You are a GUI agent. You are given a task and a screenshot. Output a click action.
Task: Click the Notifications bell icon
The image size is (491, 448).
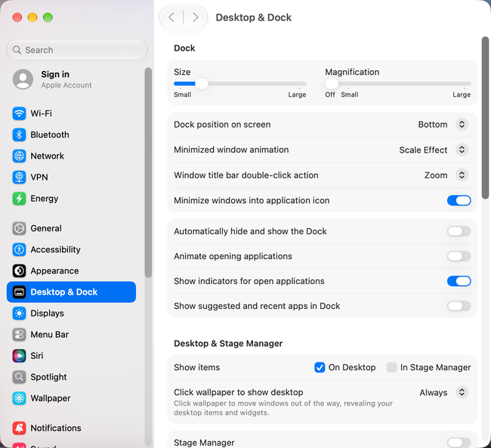pyautogui.click(x=19, y=428)
